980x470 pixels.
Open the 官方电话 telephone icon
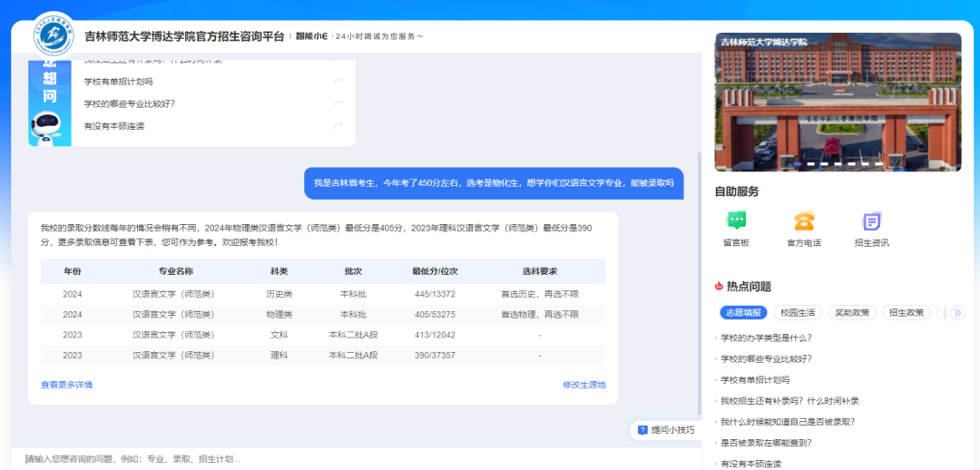point(804,221)
